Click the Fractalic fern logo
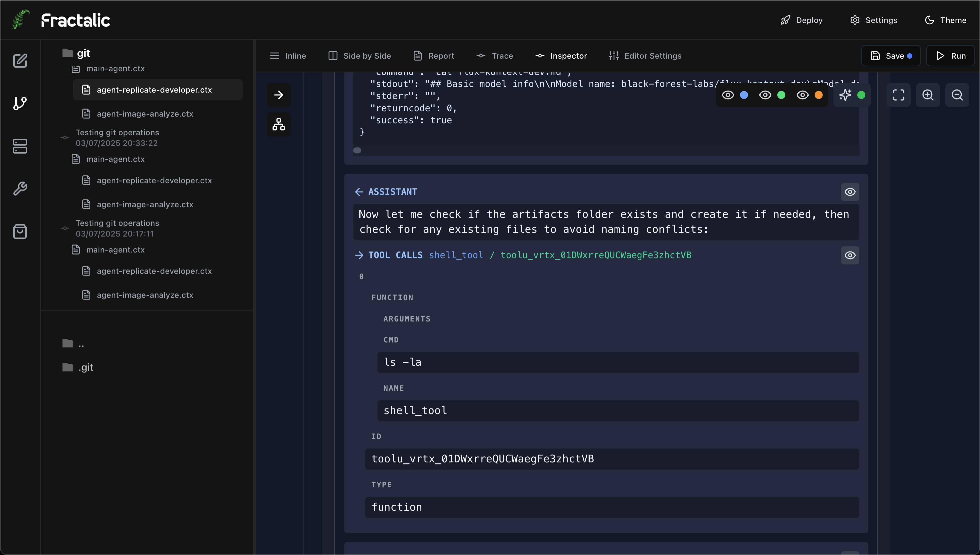 pyautogui.click(x=21, y=19)
